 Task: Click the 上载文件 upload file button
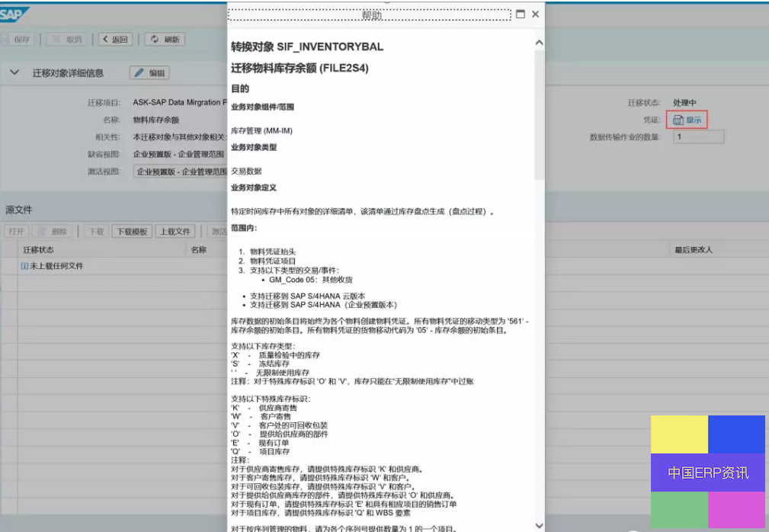tap(175, 232)
